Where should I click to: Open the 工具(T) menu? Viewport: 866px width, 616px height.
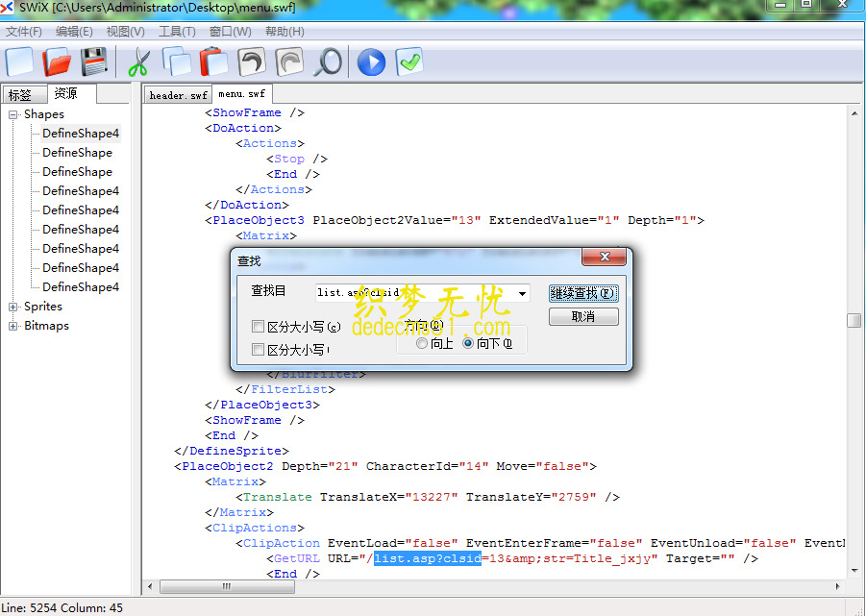coord(175,31)
